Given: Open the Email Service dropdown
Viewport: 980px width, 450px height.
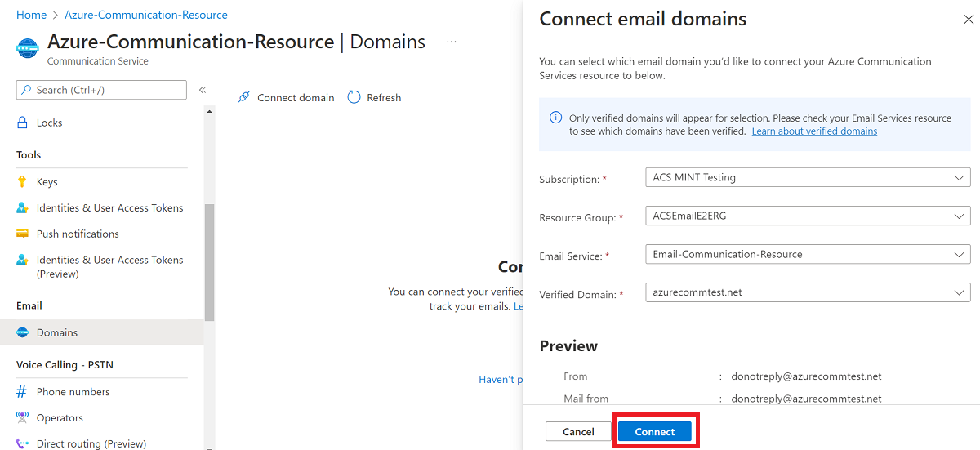Looking at the screenshot, I should tap(807, 255).
